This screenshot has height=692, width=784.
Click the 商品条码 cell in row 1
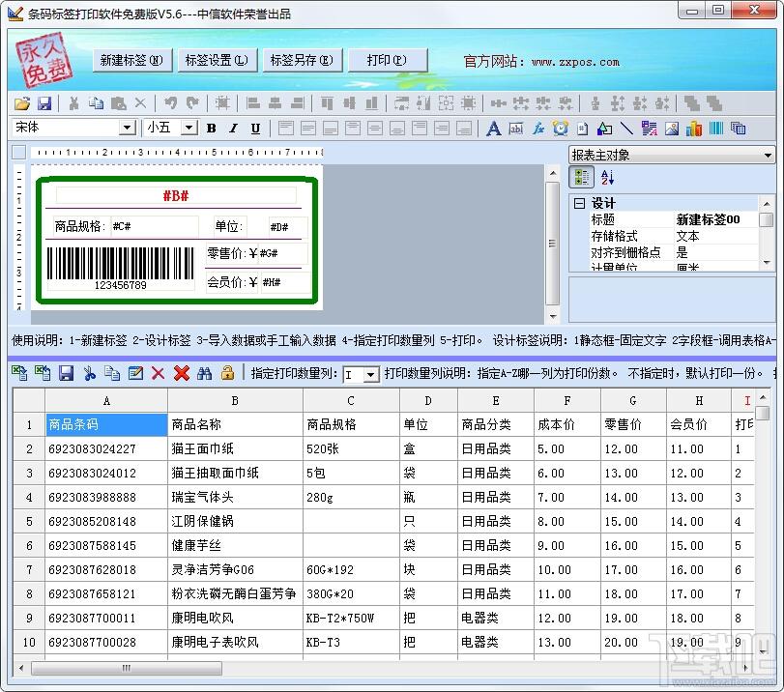pos(106,425)
